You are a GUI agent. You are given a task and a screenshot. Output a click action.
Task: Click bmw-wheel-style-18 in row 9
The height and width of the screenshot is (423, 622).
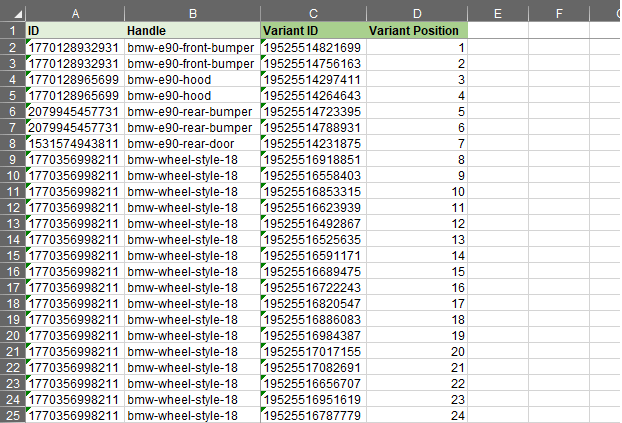coord(193,160)
